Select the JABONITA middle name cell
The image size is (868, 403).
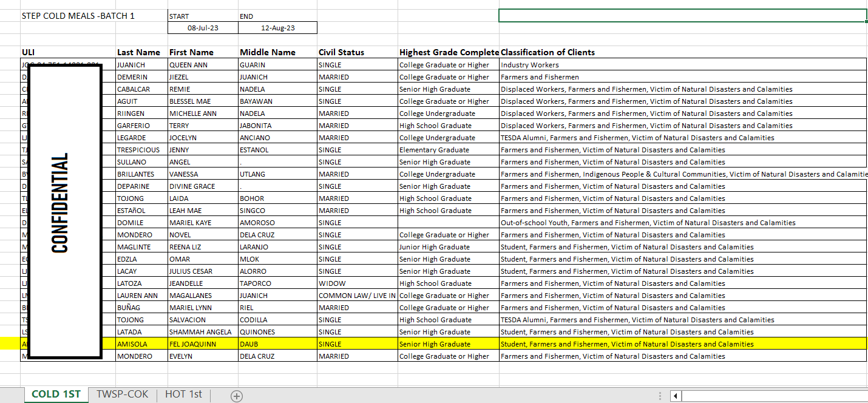point(277,126)
